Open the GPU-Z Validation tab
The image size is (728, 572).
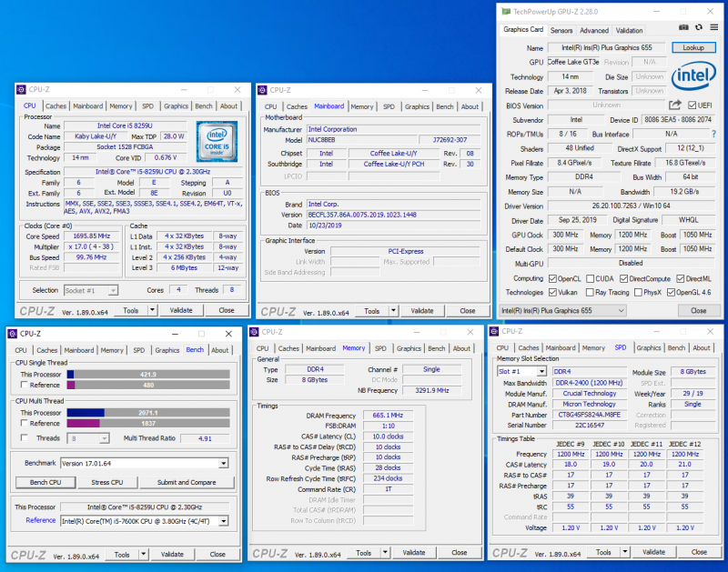pos(629,30)
